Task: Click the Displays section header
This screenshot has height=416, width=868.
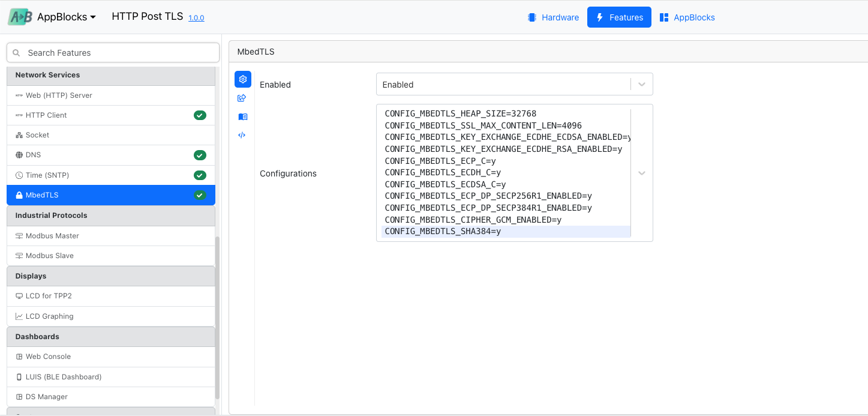Action: 111,276
